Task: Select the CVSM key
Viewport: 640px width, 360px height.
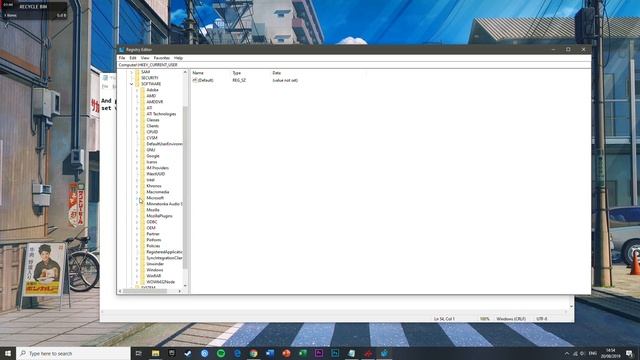Action: click(x=152, y=138)
